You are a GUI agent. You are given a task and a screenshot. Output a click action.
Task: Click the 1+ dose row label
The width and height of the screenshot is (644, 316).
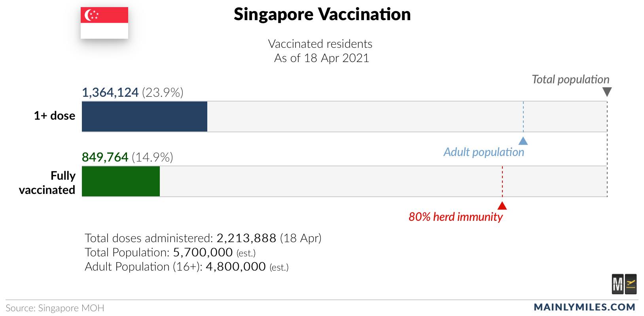(55, 116)
